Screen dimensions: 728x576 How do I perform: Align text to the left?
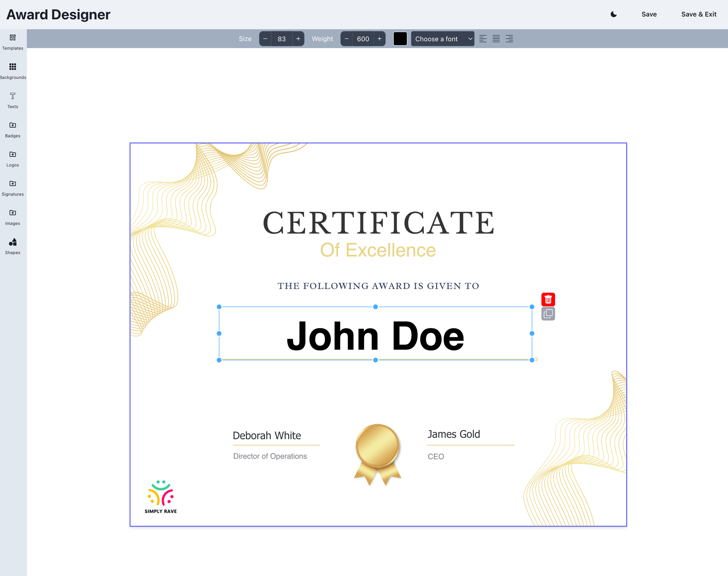483,39
